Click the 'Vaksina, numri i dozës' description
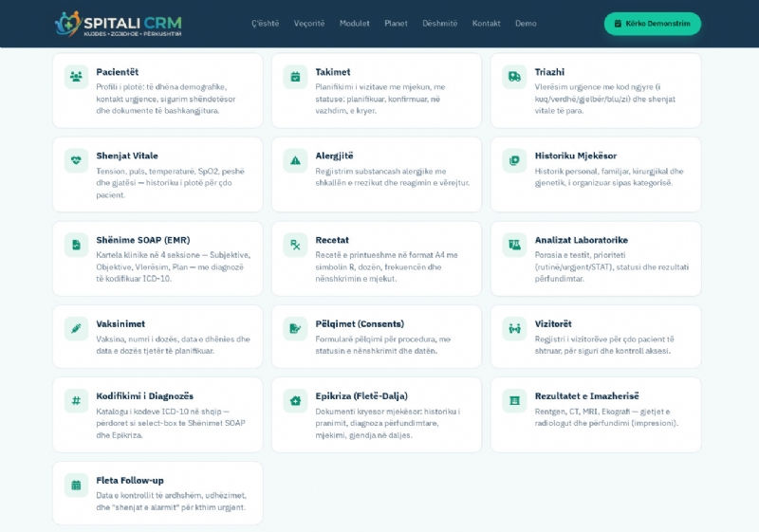 point(173,345)
